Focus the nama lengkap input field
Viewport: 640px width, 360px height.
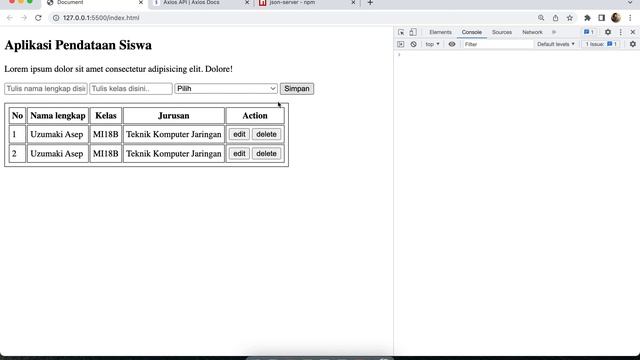click(46, 89)
